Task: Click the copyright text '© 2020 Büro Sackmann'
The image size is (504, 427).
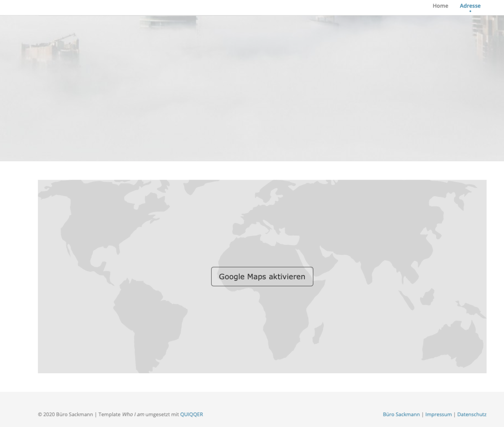Action: click(x=66, y=414)
